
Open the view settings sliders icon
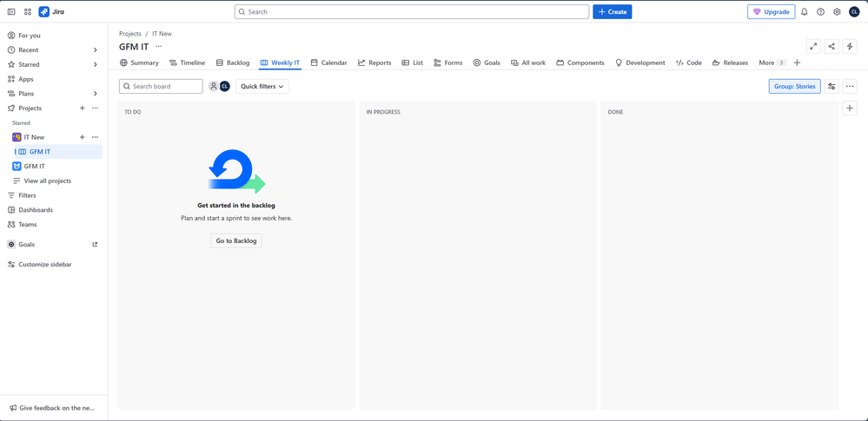pos(832,86)
